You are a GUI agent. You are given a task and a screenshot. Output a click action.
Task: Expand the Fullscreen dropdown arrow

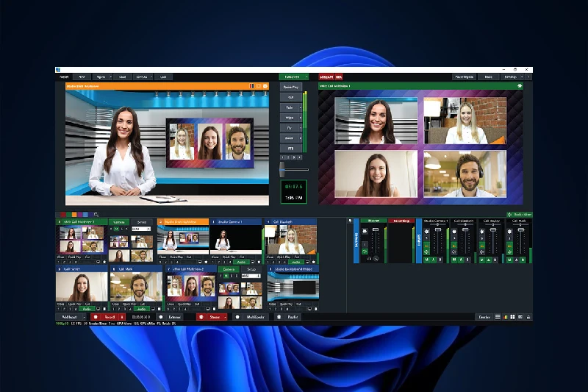click(306, 76)
